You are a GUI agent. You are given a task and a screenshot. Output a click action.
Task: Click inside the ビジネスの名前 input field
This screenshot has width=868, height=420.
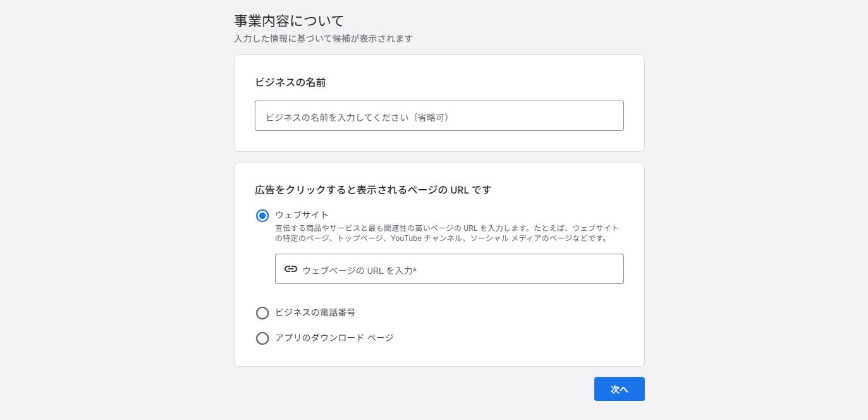pos(439,116)
